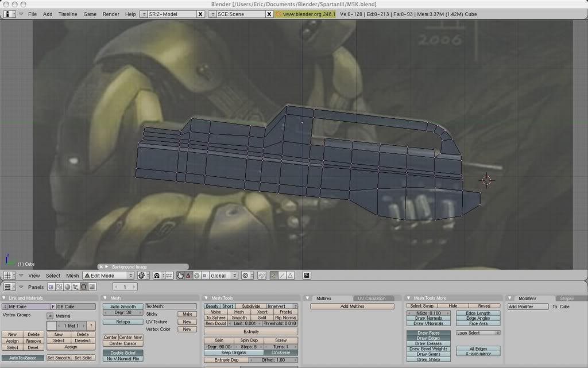Viewport: 588px width, 368px height.
Task: Open the Global orientation dropdown
Action: [223, 276]
